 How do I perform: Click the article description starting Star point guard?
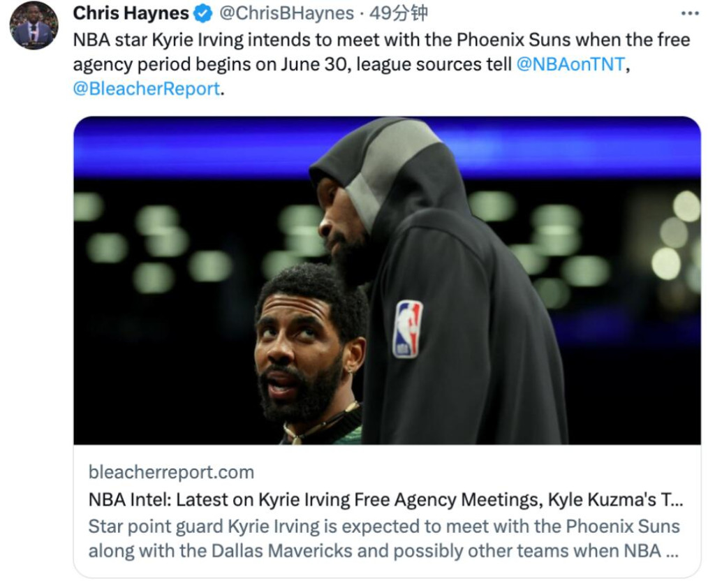click(x=384, y=538)
